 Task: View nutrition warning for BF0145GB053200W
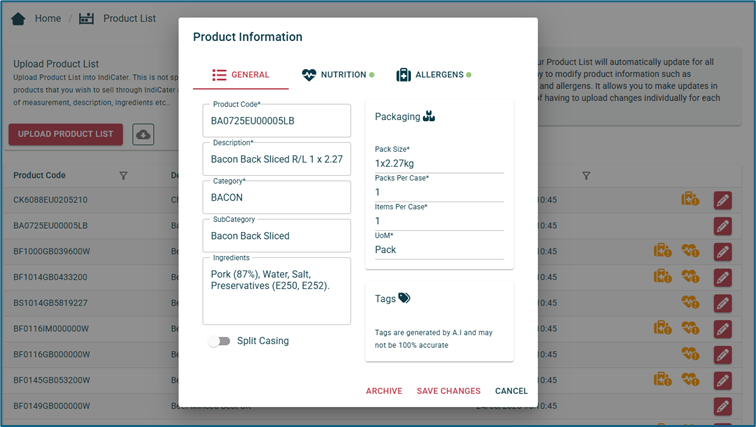(690, 379)
